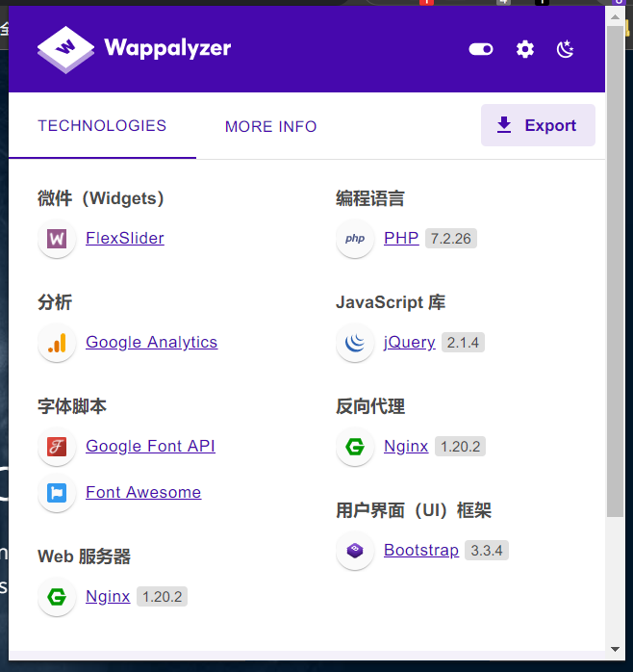Viewport: 633px width, 672px height.
Task: Click the jQuery swirl icon
Action: (355, 343)
